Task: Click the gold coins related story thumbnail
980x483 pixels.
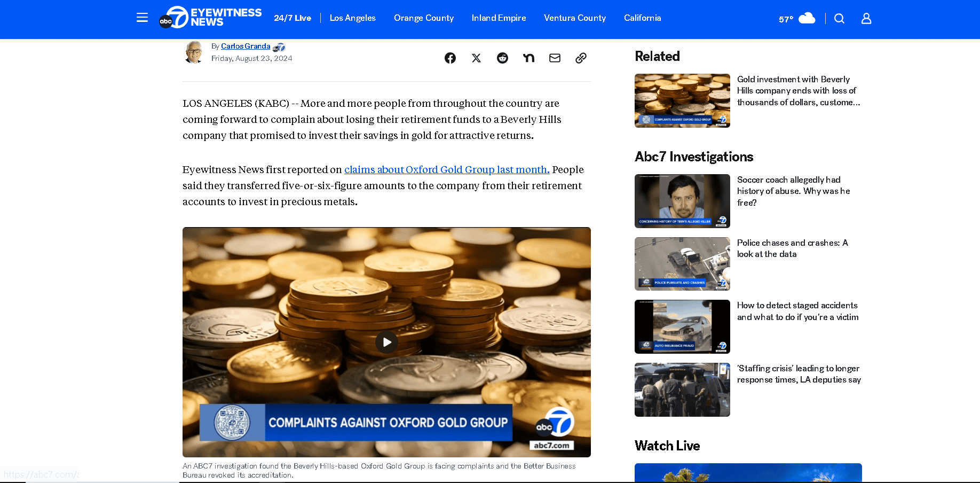Action: (682, 100)
